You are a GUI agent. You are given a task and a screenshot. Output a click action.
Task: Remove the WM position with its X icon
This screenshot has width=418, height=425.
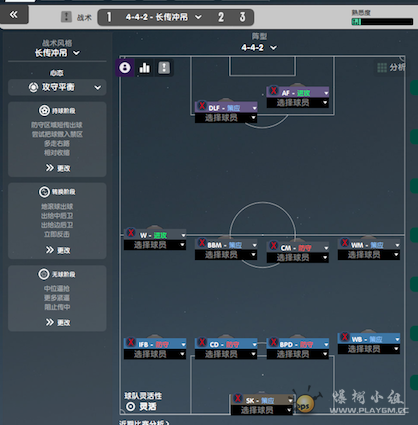coord(345,243)
